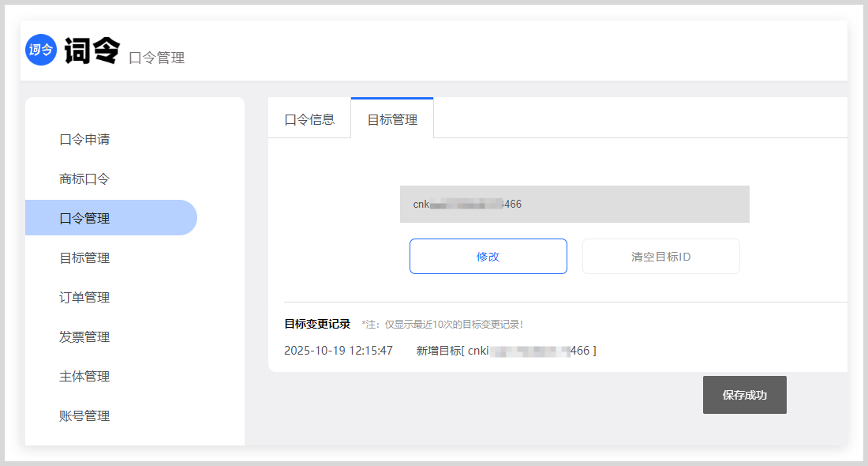
Task: Click the blue 词令 round logo icon
Action: coord(41,50)
